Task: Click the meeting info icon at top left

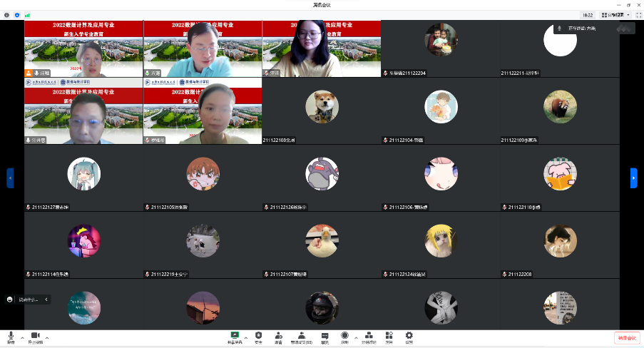Action: tap(7, 14)
